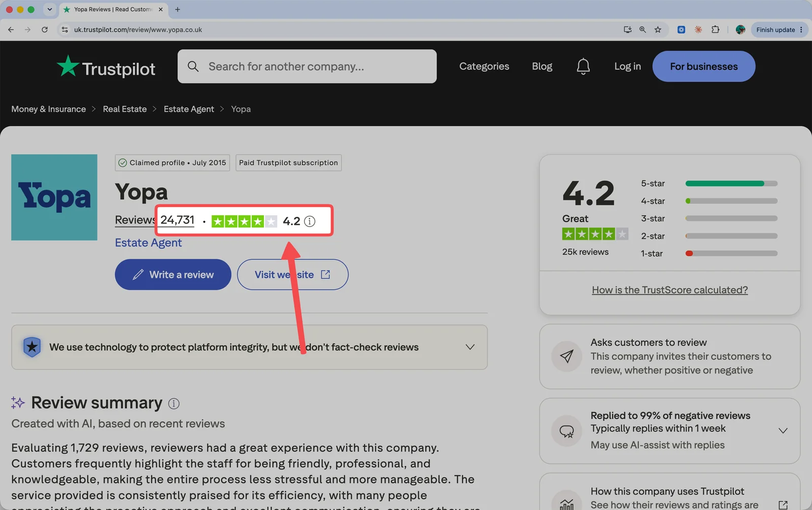Click the Trustpilot logo
The image size is (812, 510).
coord(106,67)
